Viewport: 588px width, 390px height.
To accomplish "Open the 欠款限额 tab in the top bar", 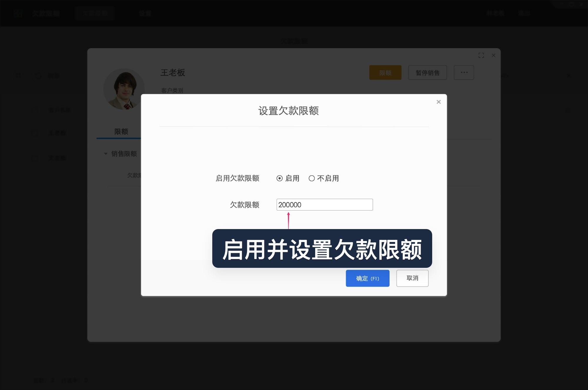I will point(95,13).
